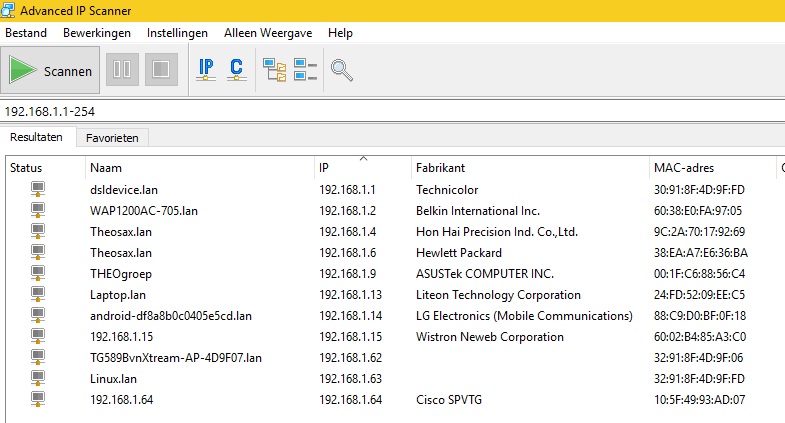This screenshot has width=785, height=423.
Task: Select the Laptop.lan name
Action: point(118,295)
